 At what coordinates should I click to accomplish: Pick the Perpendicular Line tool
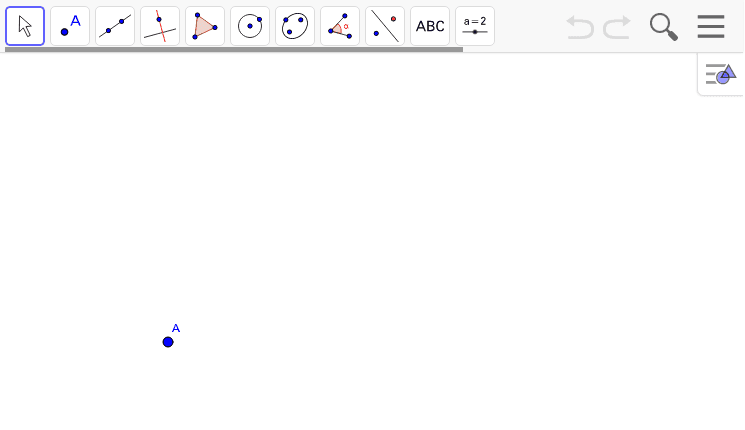(160, 26)
